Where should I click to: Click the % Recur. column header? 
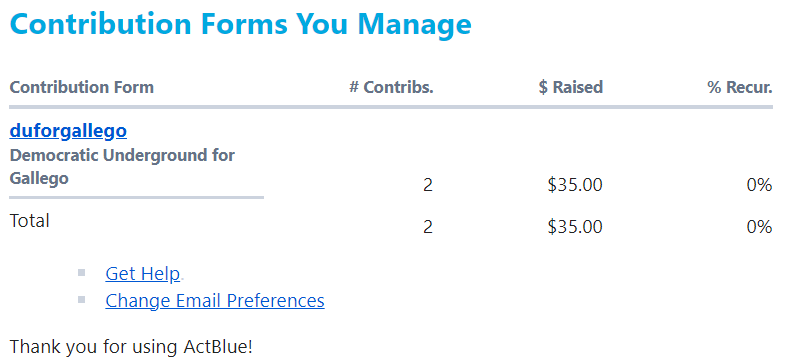[740, 87]
